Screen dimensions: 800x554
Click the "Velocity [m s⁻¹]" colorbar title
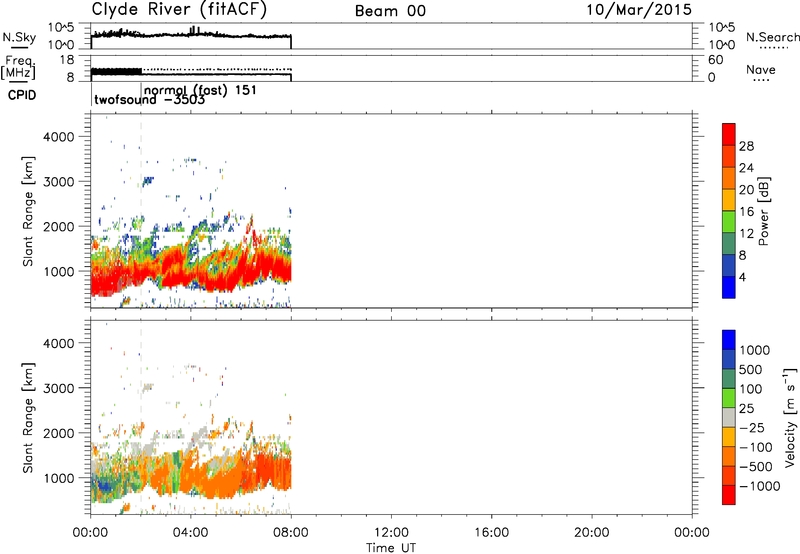(x=790, y=417)
